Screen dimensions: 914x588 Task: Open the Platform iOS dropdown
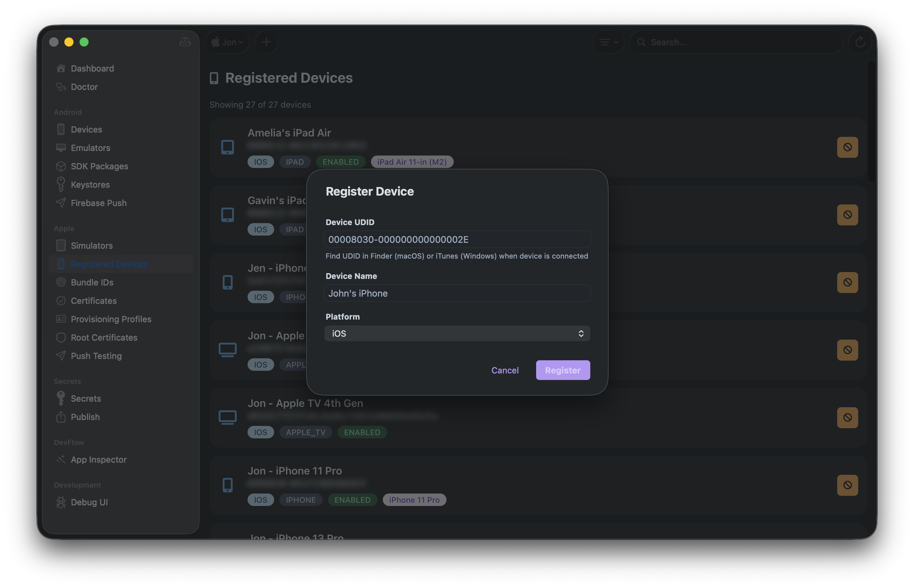tap(457, 334)
